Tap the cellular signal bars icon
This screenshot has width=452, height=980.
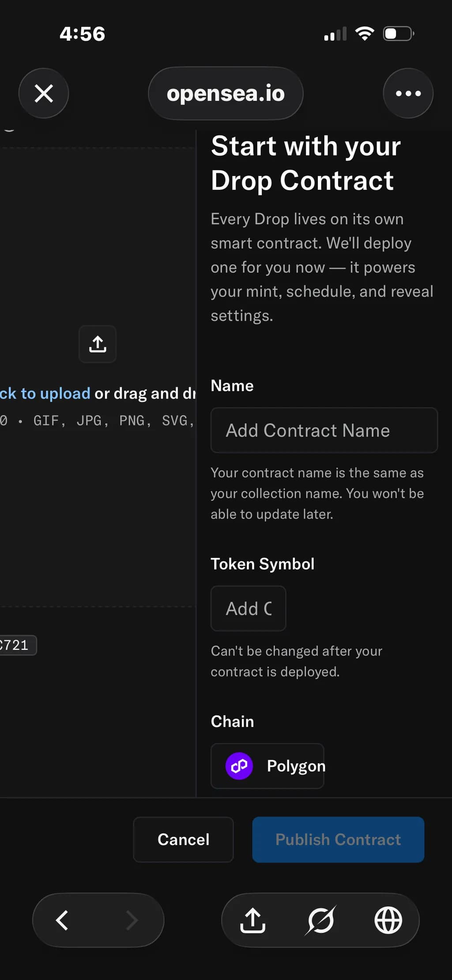click(x=335, y=34)
